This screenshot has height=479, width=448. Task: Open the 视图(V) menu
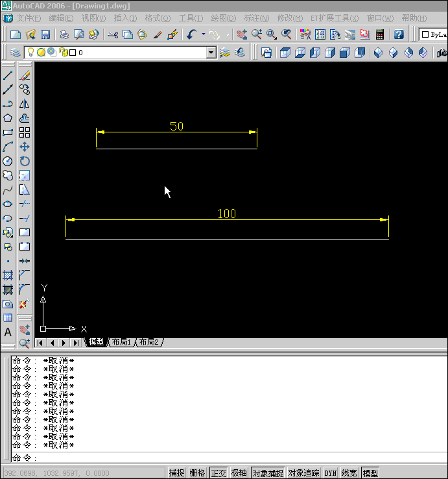93,18
